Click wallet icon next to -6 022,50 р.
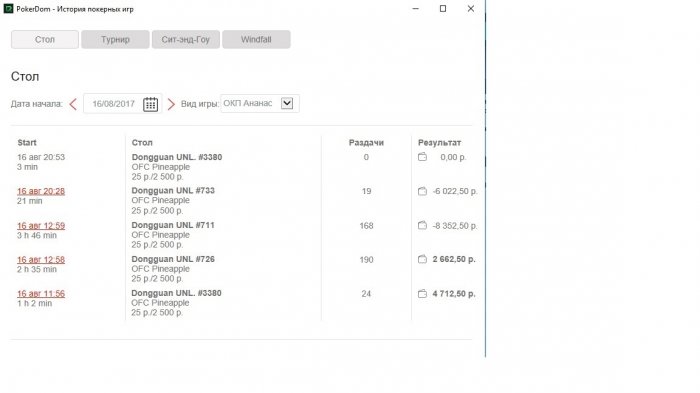This screenshot has width=700, height=393. tap(422, 191)
